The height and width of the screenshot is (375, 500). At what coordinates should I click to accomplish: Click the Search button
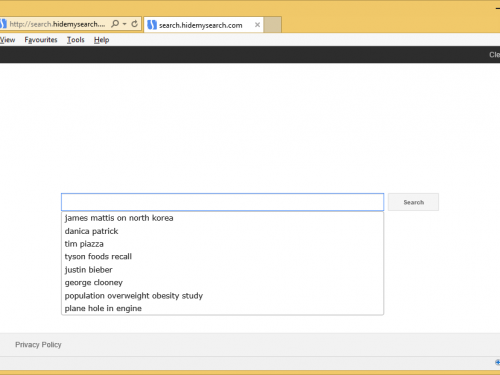[x=413, y=202]
